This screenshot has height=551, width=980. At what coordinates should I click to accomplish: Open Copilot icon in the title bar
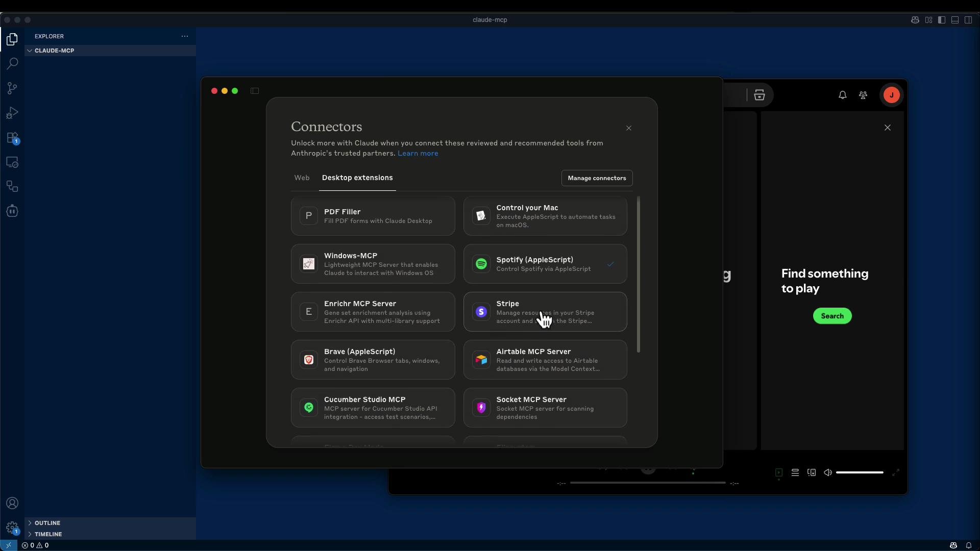915,20
